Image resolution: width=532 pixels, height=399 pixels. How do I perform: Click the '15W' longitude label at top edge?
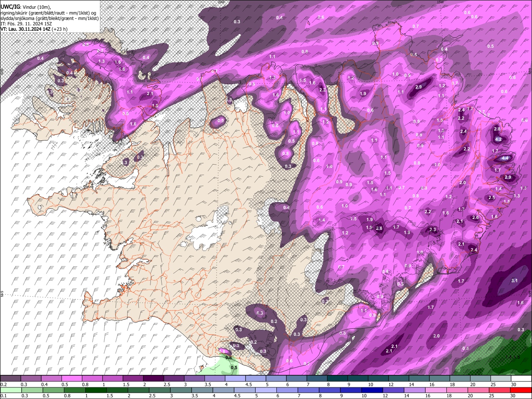pos(440,2)
